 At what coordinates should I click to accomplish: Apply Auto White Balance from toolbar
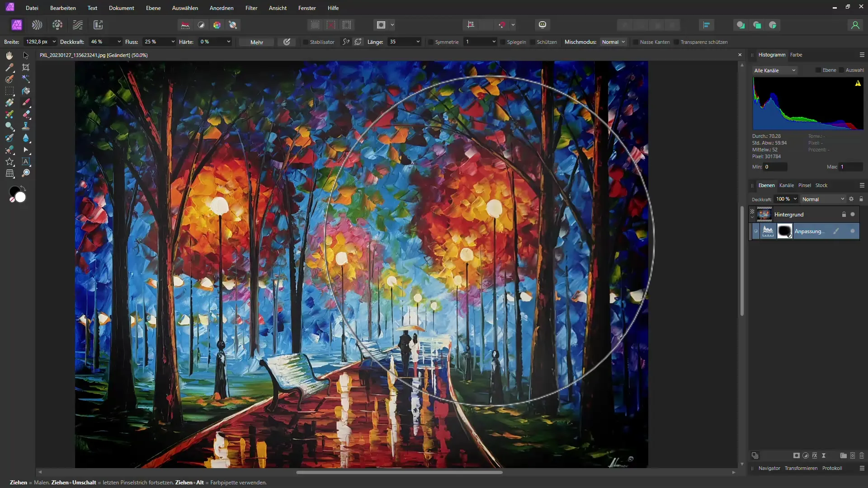(233, 25)
